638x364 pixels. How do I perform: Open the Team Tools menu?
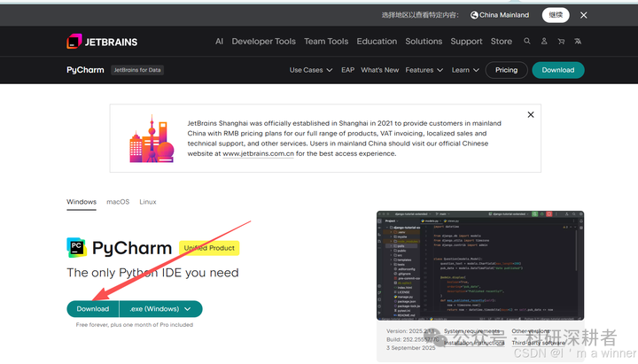(326, 42)
